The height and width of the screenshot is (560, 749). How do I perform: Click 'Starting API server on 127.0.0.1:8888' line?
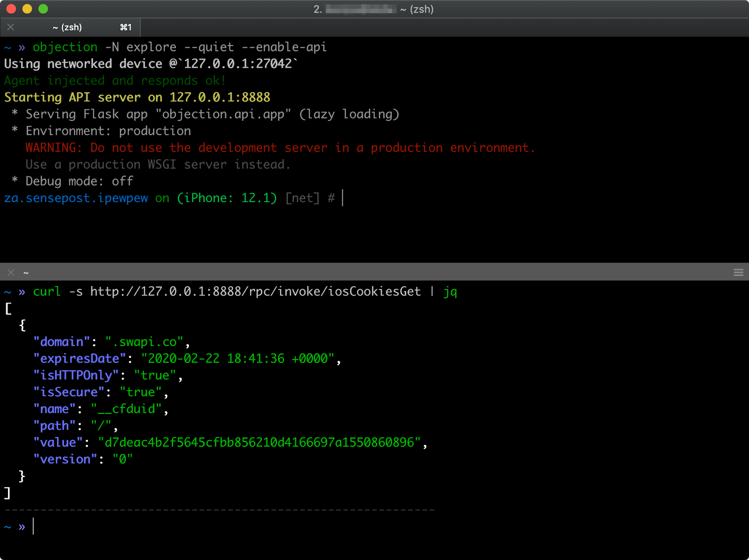[x=137, y=98]
